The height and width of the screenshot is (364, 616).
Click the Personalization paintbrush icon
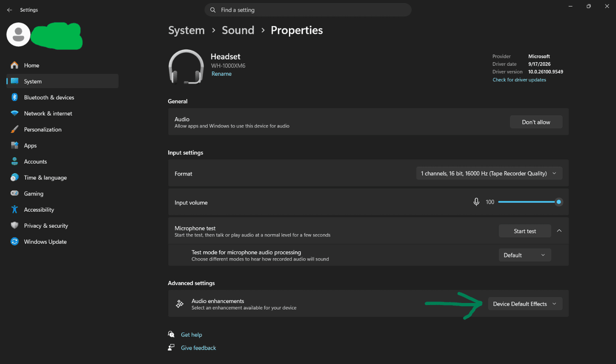[14, 129]
